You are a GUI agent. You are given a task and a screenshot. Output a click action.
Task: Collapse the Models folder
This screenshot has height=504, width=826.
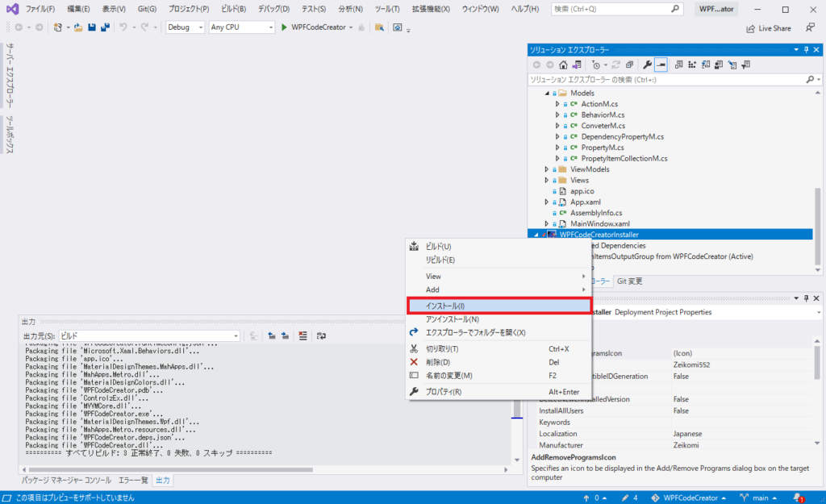tap(547, 94)
